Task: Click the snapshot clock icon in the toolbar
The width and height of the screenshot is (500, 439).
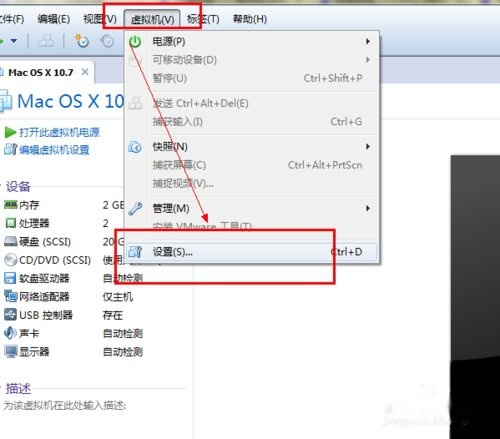Action: pos(81,41)
